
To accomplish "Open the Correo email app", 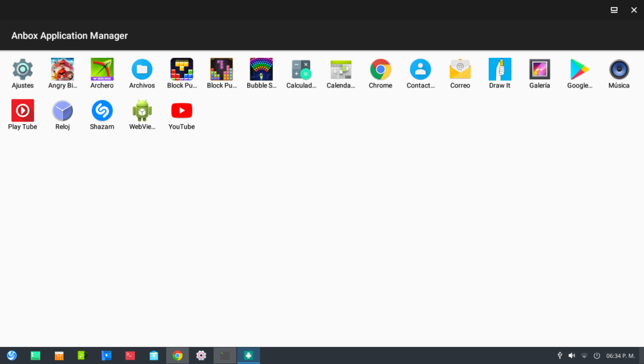I will point(460,70).
